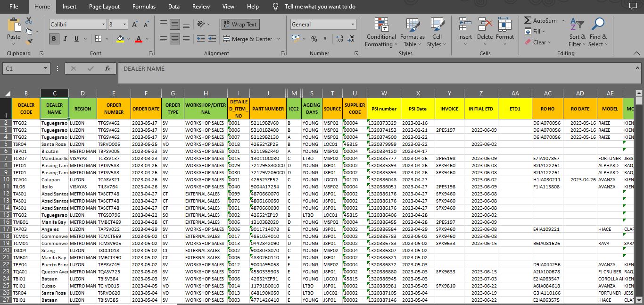Switch to the Page Layout tab
644x305 pixels.
coord(104,7)
